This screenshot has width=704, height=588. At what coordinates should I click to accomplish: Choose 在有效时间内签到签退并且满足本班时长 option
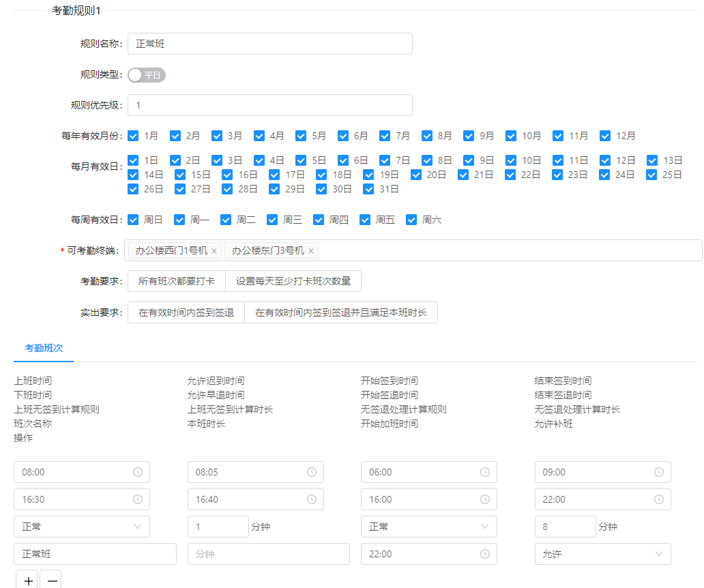pyautogui.click(x=340, y=312)
